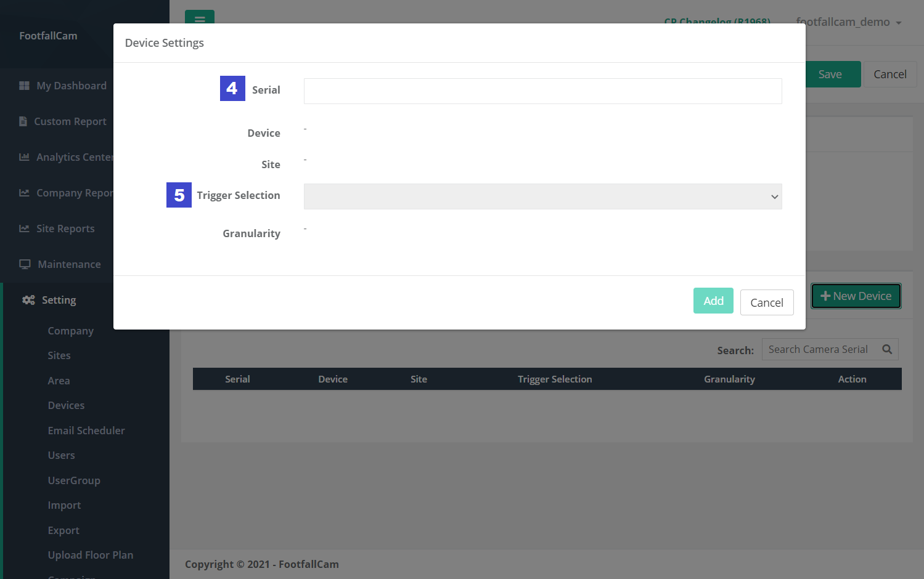Click the green Save button
Screen dimensions: 924x579
(832, 74)
